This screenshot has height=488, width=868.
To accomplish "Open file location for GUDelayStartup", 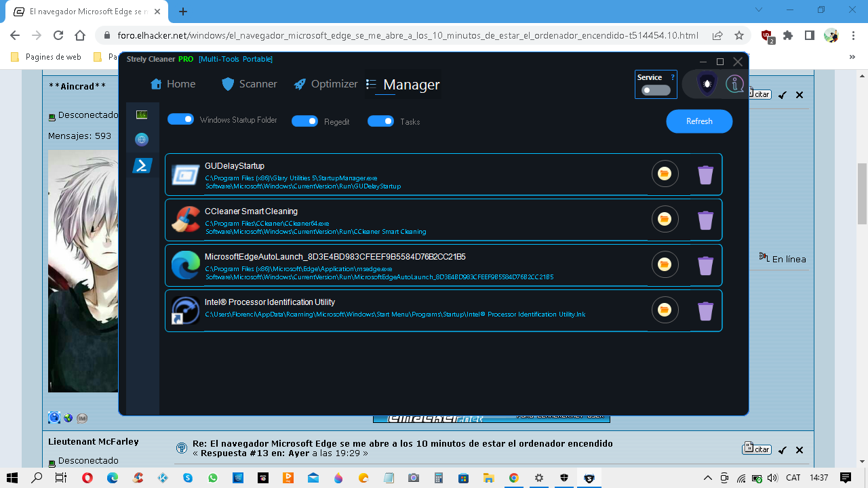I will point(665,174).
